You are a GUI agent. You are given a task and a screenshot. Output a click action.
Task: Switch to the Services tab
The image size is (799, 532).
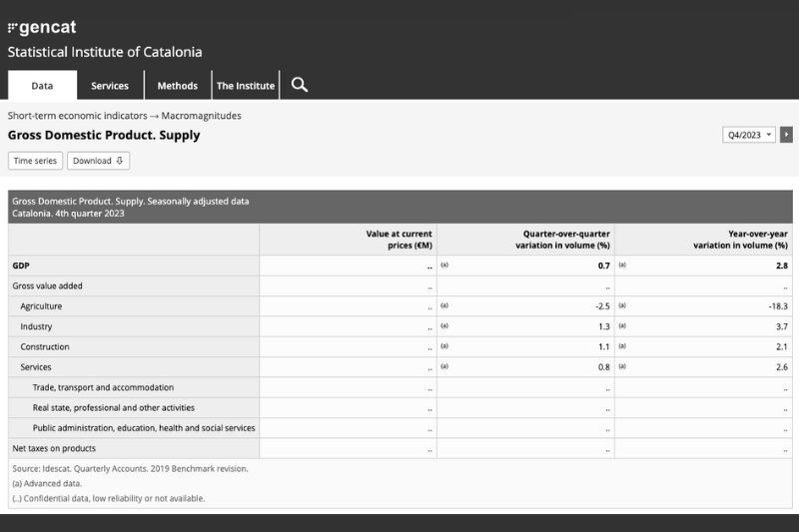(x=110, y=86)
